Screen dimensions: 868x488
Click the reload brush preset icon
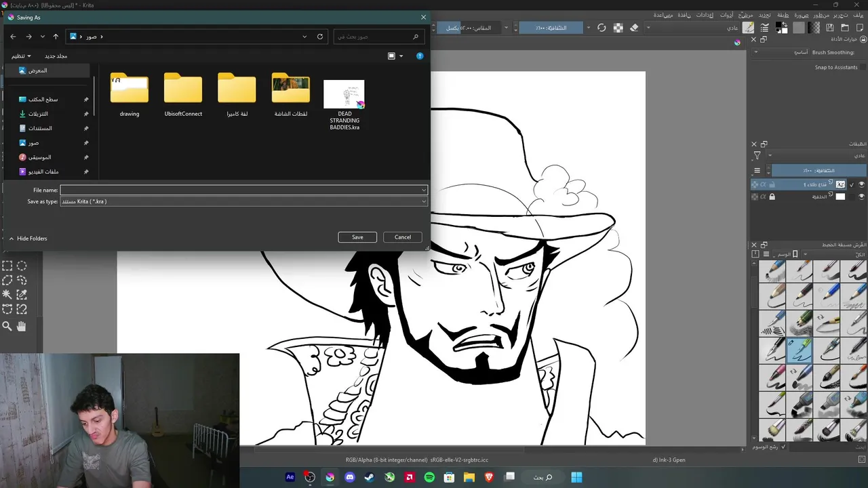point(601,28)
